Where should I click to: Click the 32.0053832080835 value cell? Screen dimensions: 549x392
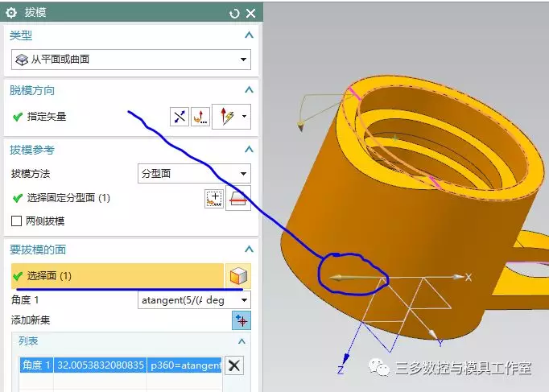(100, 365)
